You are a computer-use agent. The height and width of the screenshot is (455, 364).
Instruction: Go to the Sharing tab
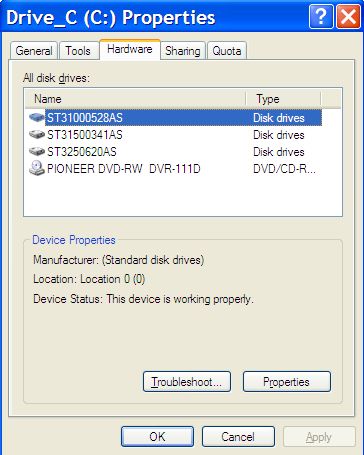pyautogui.click(x=183, y=51)
